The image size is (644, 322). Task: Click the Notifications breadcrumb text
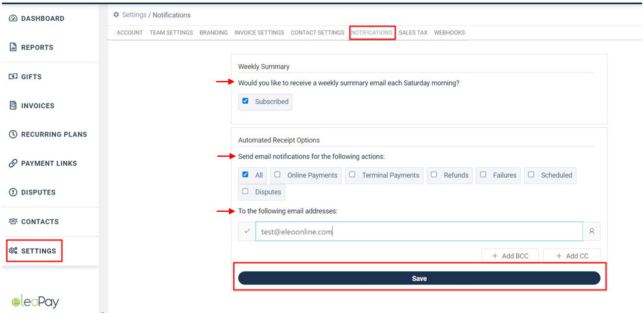pos(172,15)
